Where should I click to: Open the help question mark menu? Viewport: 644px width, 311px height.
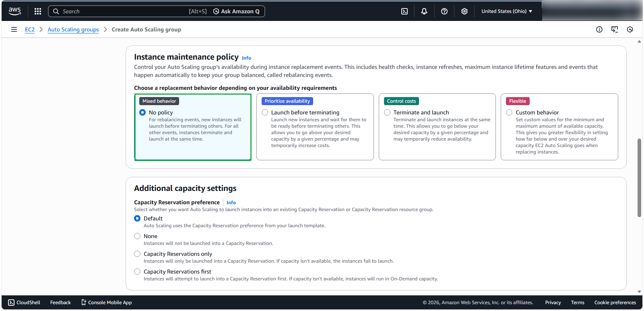tap(444, 11)
